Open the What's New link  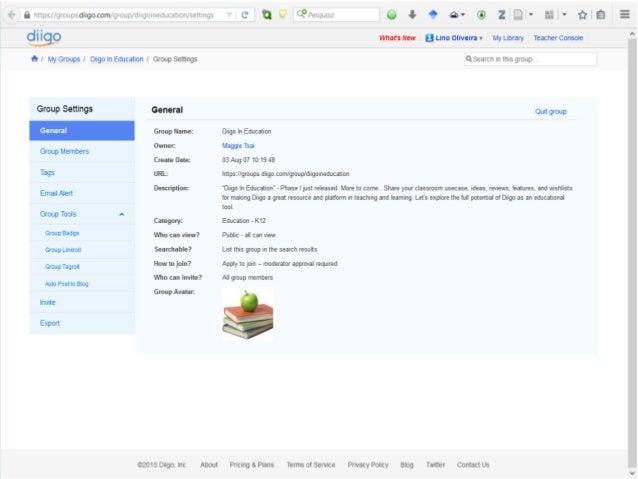pos(397,38)
